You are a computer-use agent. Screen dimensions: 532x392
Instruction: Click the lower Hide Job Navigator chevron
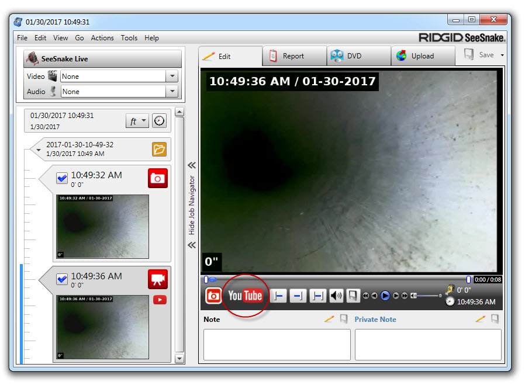click(x=192, y=245)
